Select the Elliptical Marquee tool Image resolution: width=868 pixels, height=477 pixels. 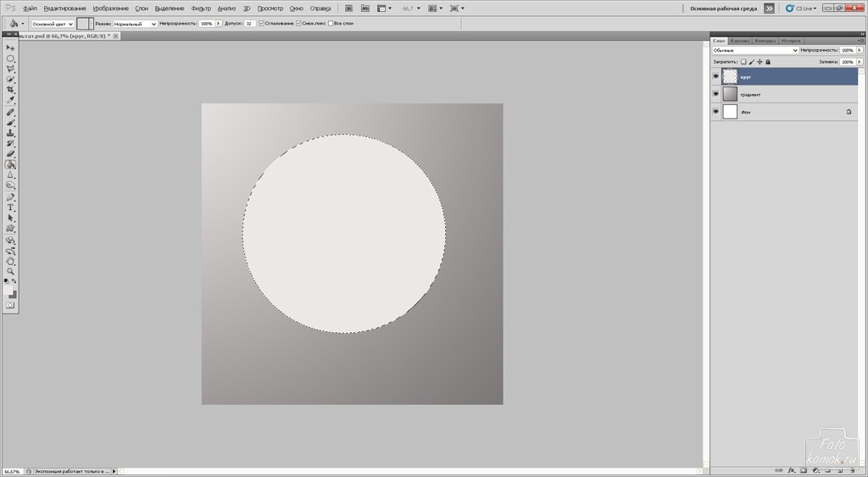pyautogui.click(x=10, y=58)
